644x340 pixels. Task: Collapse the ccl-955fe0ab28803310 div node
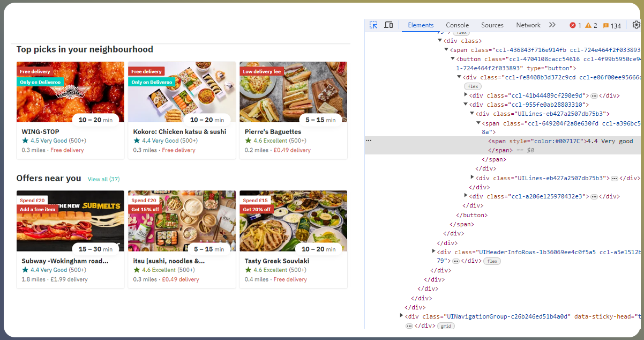[466, 105]
